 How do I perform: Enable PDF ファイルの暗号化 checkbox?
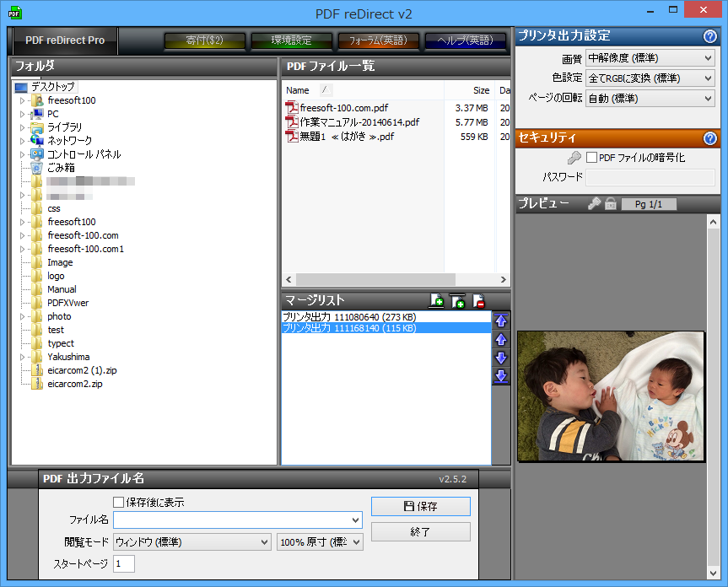coord(591,158)
